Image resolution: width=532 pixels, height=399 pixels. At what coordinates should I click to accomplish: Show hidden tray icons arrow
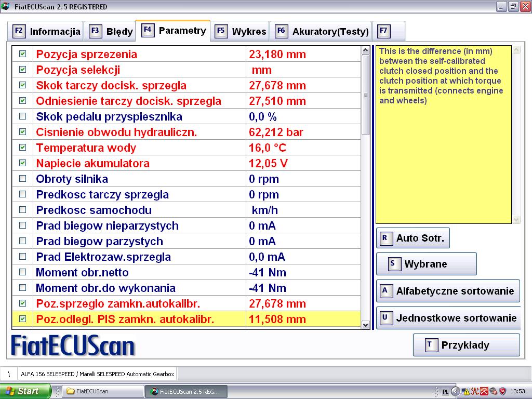click(x=455, y=391)
